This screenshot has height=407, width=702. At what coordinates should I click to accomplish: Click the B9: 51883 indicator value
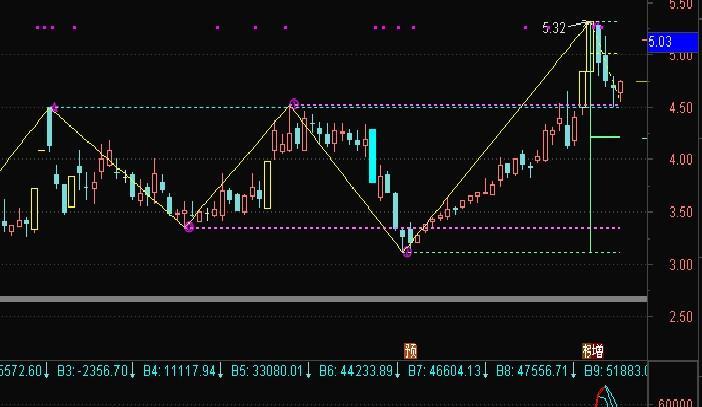tap(616, 371)
